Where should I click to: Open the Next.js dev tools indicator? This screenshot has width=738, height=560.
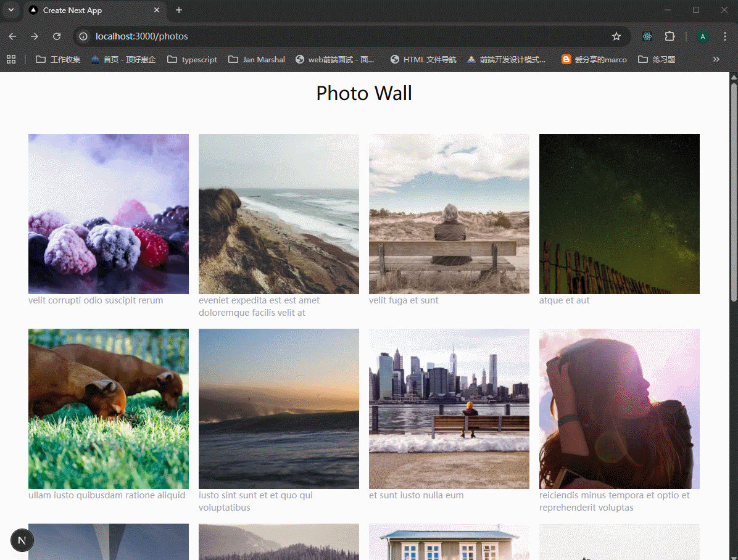(x=22, y=540)
